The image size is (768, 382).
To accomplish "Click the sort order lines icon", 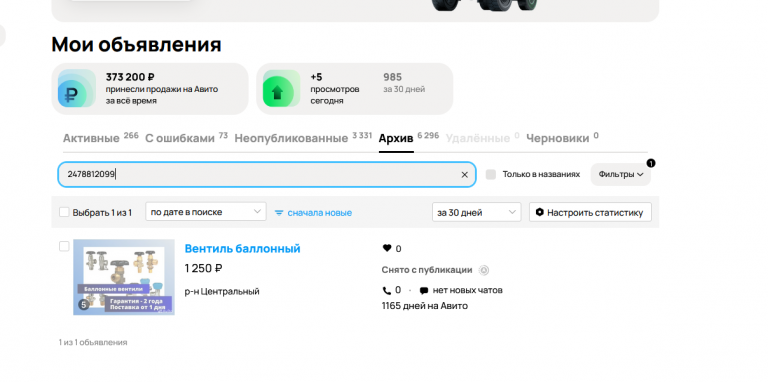I will point(279,213).
